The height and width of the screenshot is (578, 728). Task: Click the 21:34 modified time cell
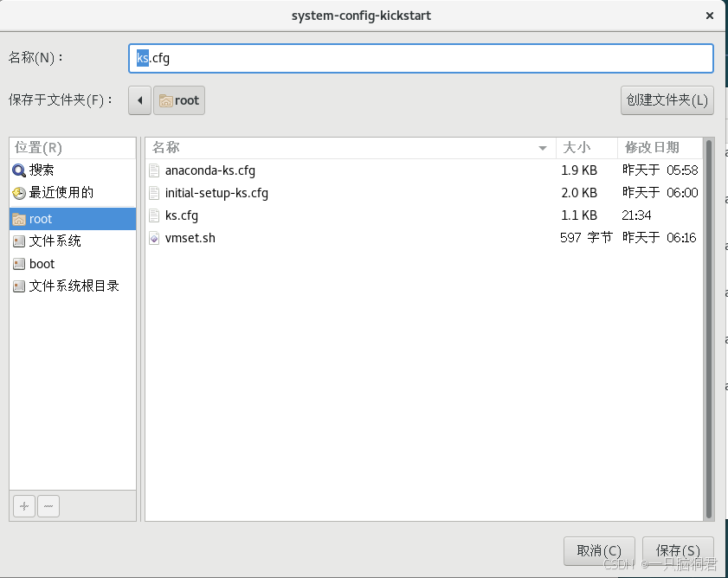point(636,215)
